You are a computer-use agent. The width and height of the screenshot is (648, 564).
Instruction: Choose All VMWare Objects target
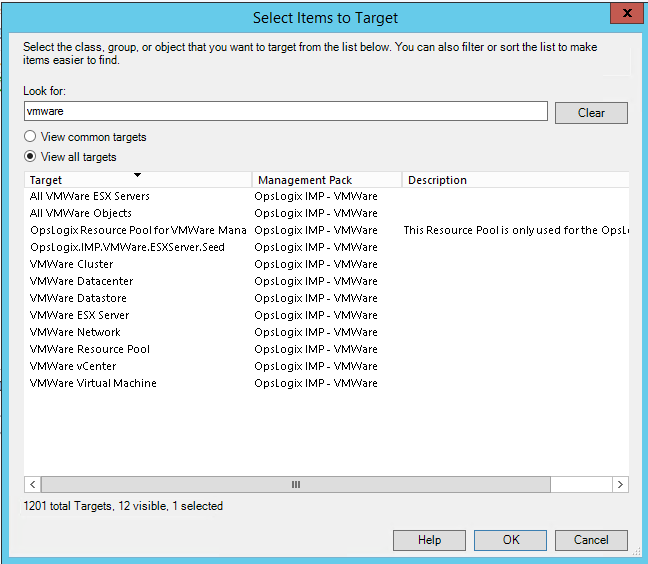click(x=81, y=213)
